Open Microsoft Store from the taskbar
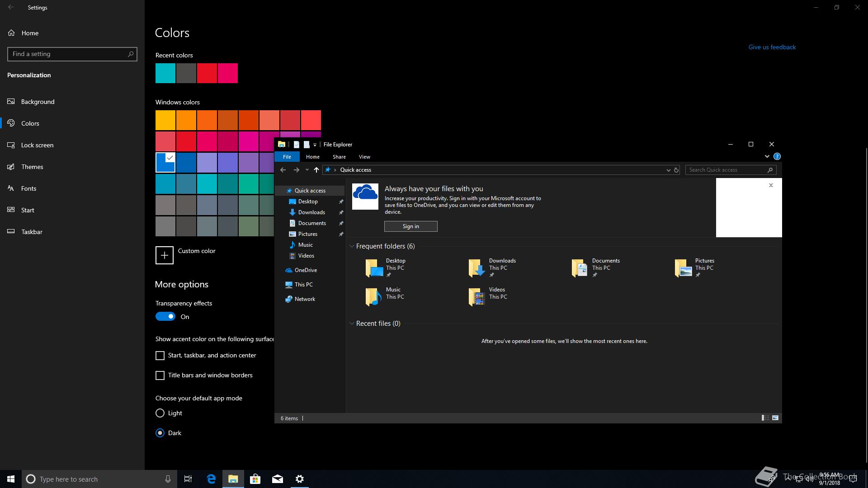Screen dimensions: 868x488 pos(255,479)
